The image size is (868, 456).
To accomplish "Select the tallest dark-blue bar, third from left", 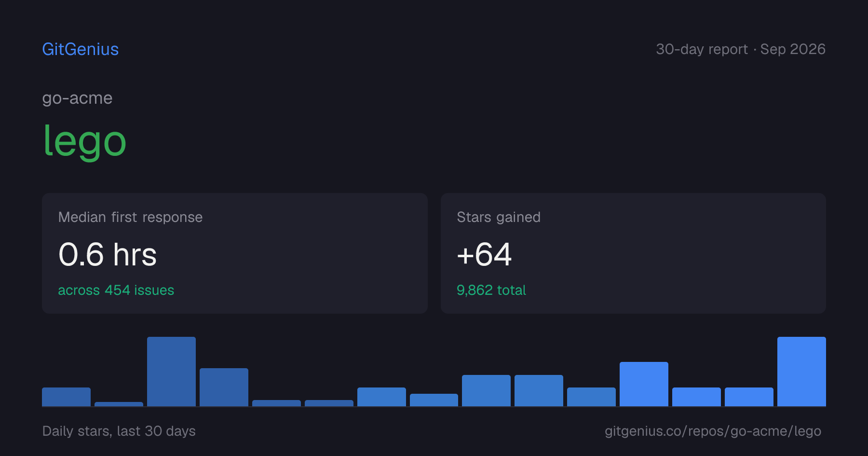I will (x=171, y=372).
